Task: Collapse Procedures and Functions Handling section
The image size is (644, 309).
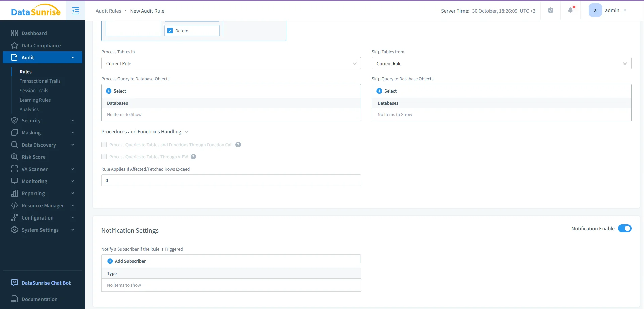Action: (187, 132)
